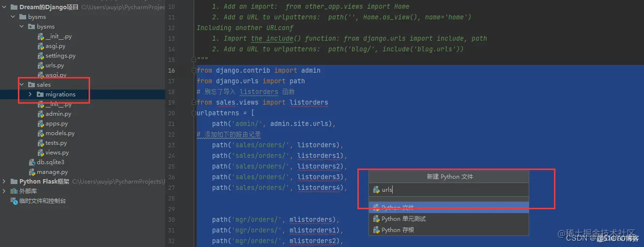Screen dimensions: 644x247
Task: Choose the Python 文件 option in popup
Action: [x=449, y=208]
